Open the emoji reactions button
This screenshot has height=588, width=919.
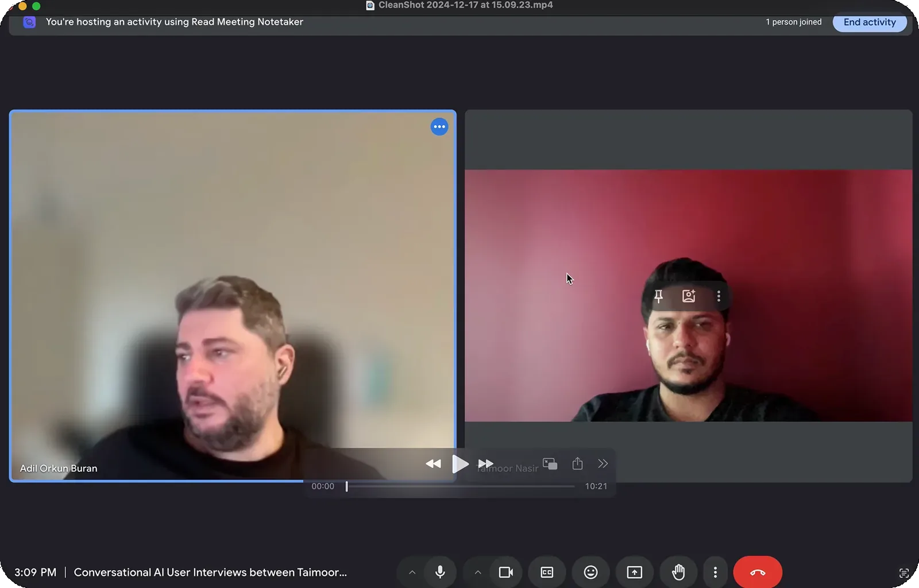click(590, 572)
